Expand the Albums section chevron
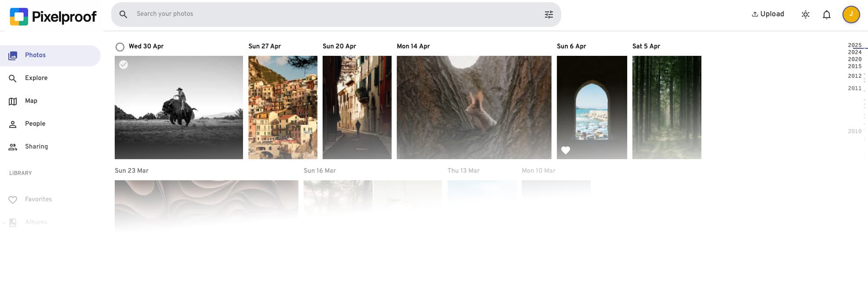The height and width of the screenshot is (295, 868). click(4, 222)
